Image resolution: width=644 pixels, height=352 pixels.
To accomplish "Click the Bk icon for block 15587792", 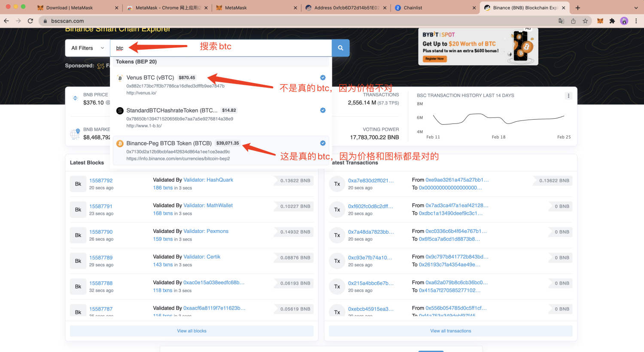I will (78, 184).
